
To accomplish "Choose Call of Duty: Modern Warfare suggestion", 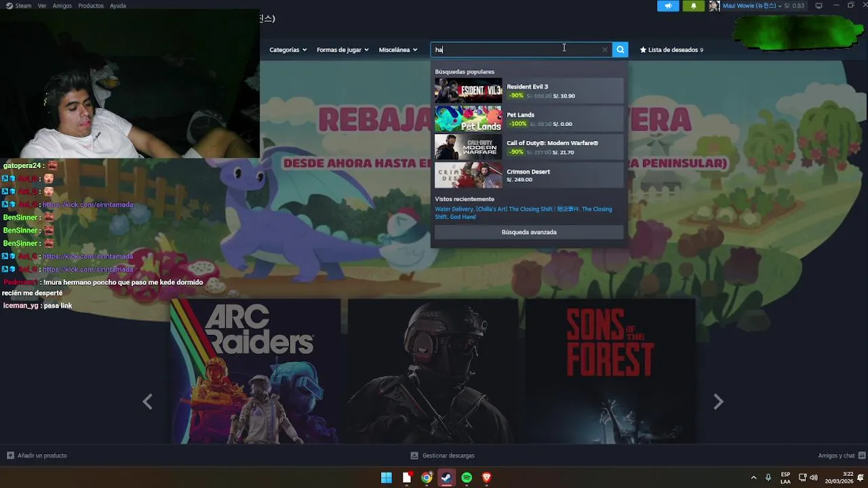I will click(529, 147).
